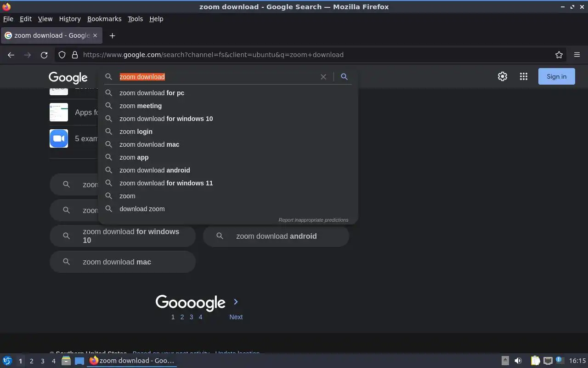
Task: Click the blue show desktop taskbar icon
Action: pyautogui.click(x=79, y=361)
